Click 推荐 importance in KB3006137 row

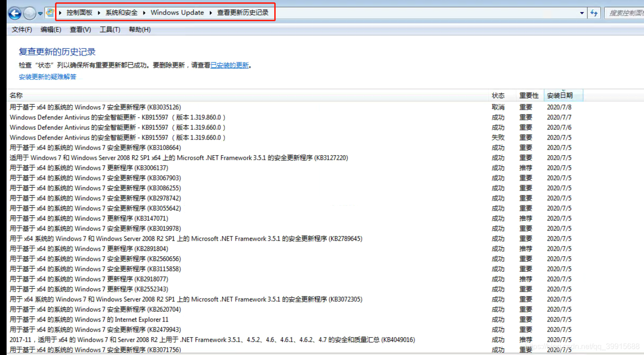click(x=526, y=168)
